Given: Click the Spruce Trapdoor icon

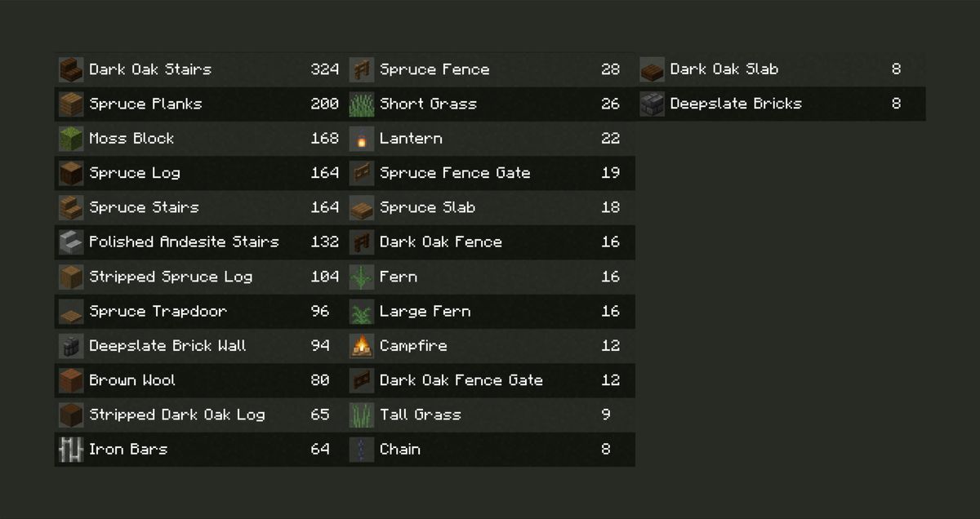Looking at the screenshot, I should [71, 312].
